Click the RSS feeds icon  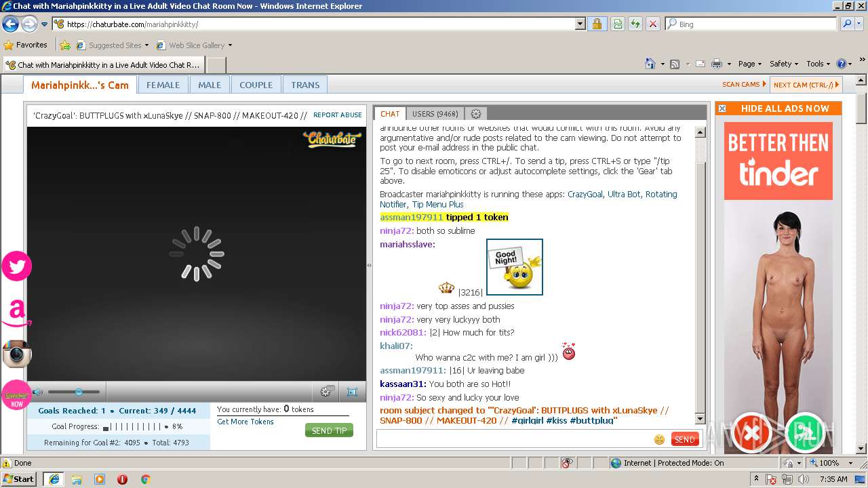click(675, 64)
